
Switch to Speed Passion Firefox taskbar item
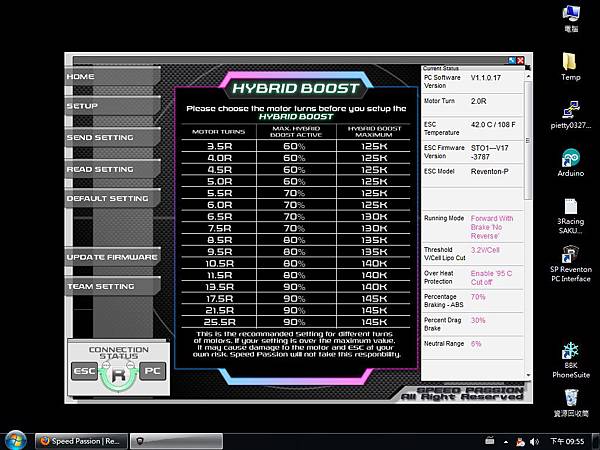81,441
